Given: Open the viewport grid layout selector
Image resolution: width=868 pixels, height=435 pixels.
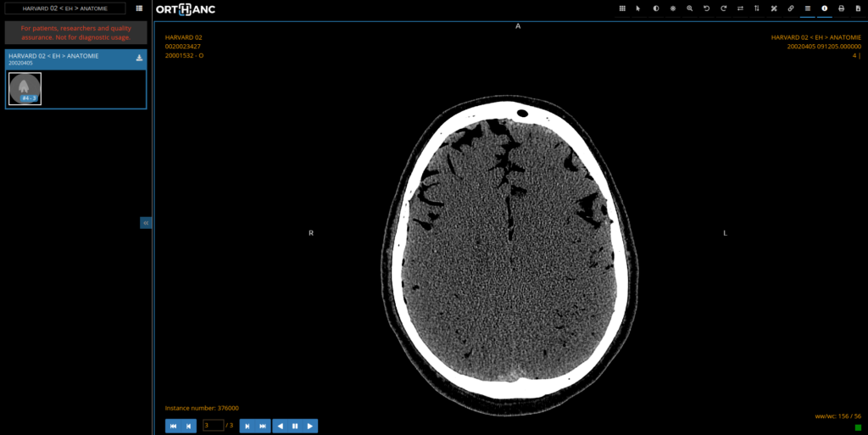Looking at the screenshot, I should pyautogui.click(x=622, y=8).
